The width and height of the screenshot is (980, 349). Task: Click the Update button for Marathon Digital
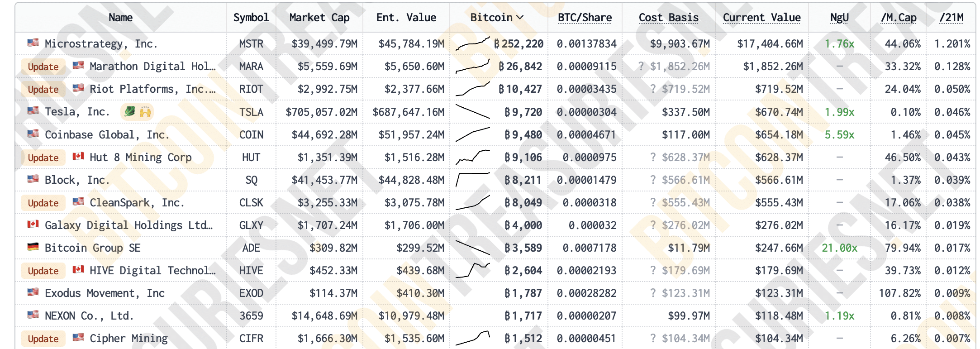point(43,67)
